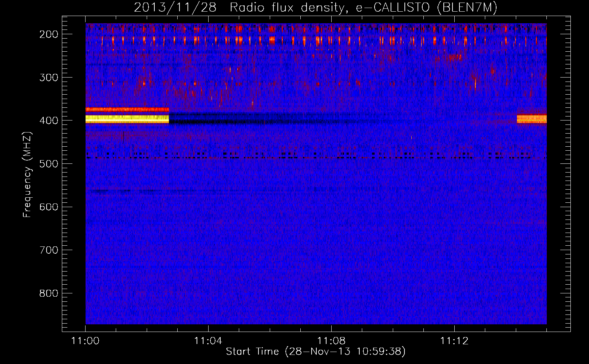Screen dimensions: 589x364
Task: Click the 'Frequency (MHZ)' axis label
Action: coord(27,174)
